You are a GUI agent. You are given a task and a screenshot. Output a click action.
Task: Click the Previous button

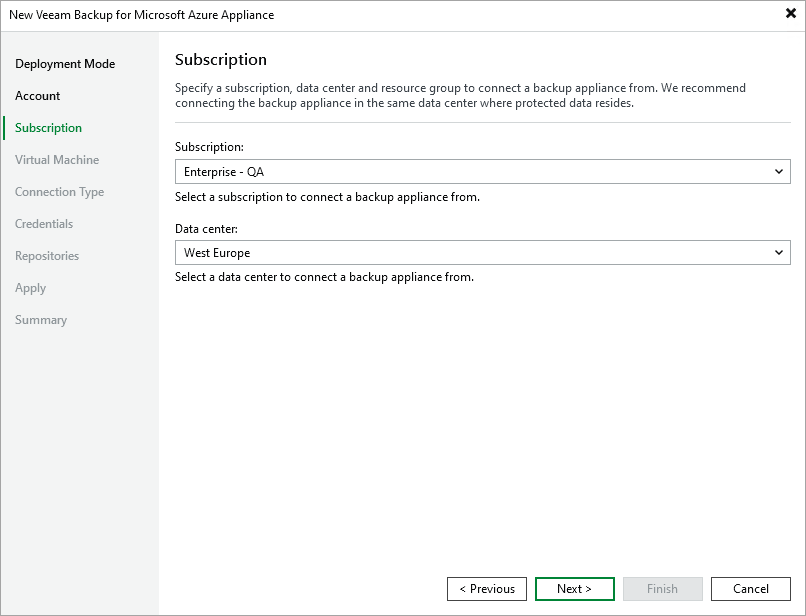pyautogui.click(x=487, y=589)
